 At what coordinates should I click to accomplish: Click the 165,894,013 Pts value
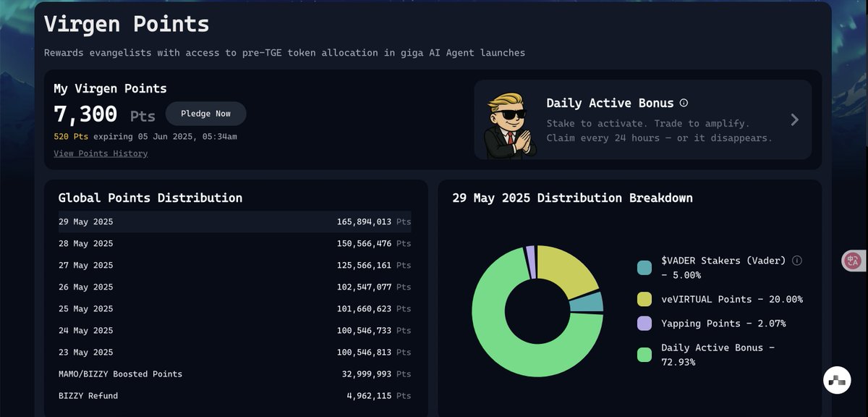point(373,222)
